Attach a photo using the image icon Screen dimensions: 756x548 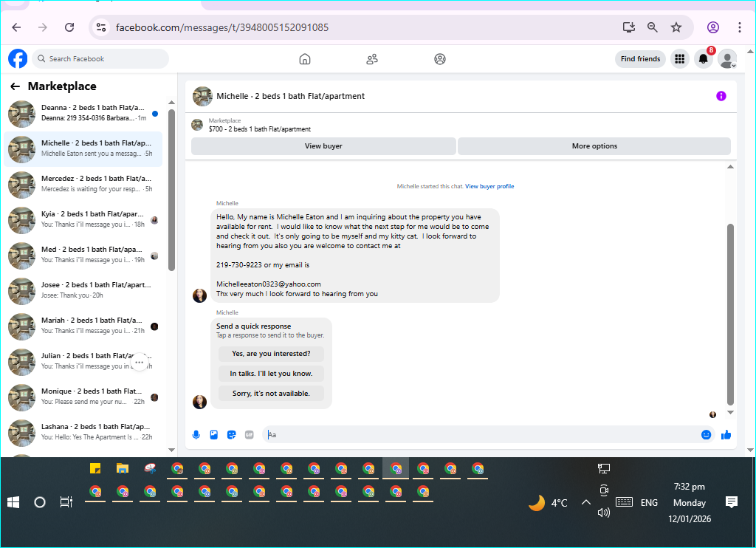tap(213, 435)
